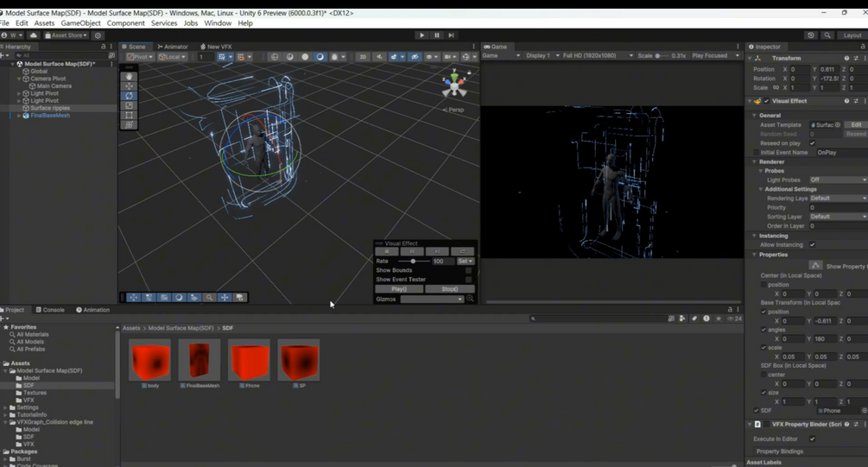Open the GameObject menu
The image size is (868, 467).
pyautogui.click(x=81, y=23)
